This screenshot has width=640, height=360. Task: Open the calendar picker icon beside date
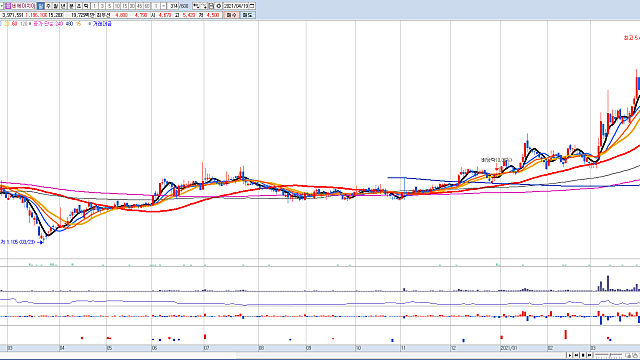(252, 6)
